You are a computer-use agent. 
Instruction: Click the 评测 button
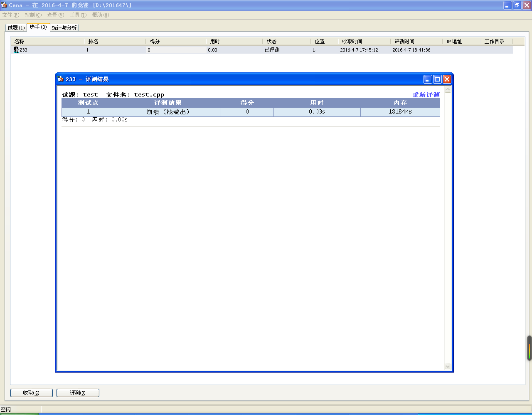coord(78,393)
